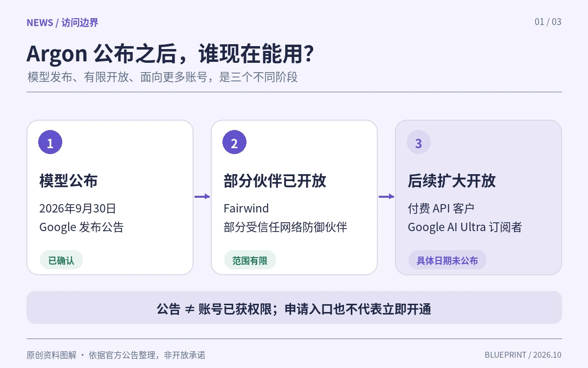Image resolution: width=588 pixels, height=368 pixels.
Task: Click the footer '原创资料图解' disclaimer
Action: (x=116, y=355)
